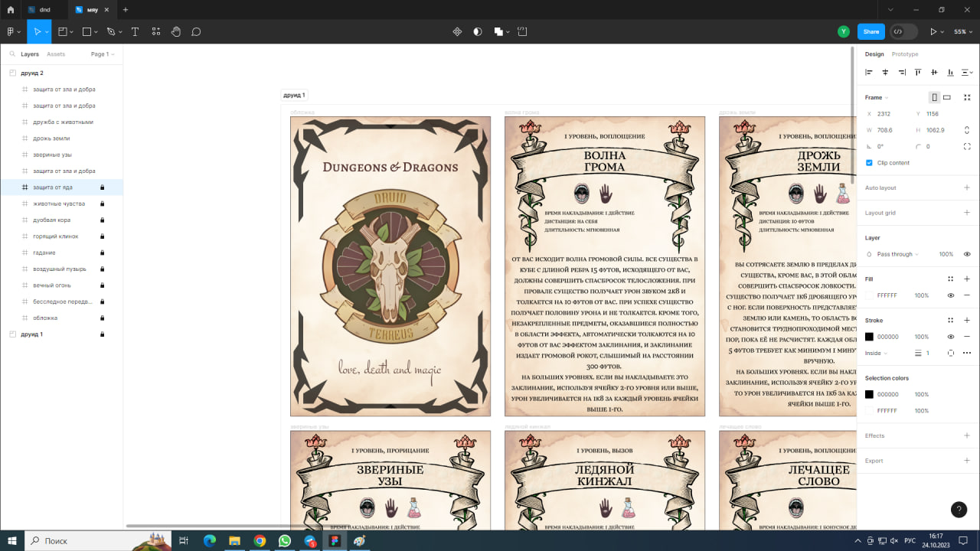Select the Layers tab
Screen dimensions: 980x551
(30, 54)
